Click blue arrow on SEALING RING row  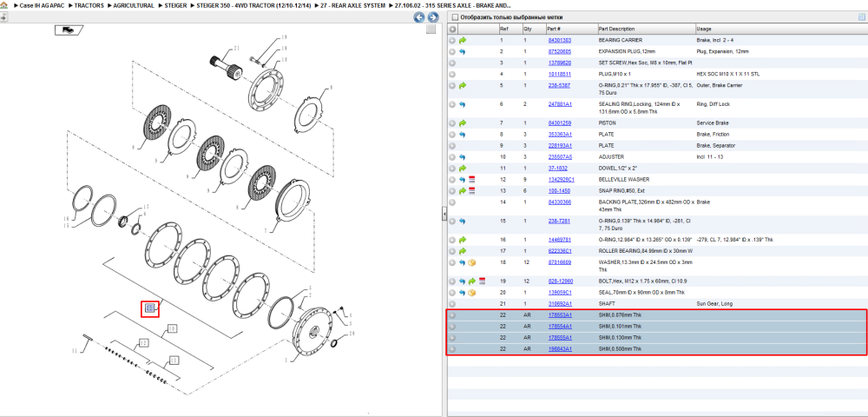tap(463, 104)
